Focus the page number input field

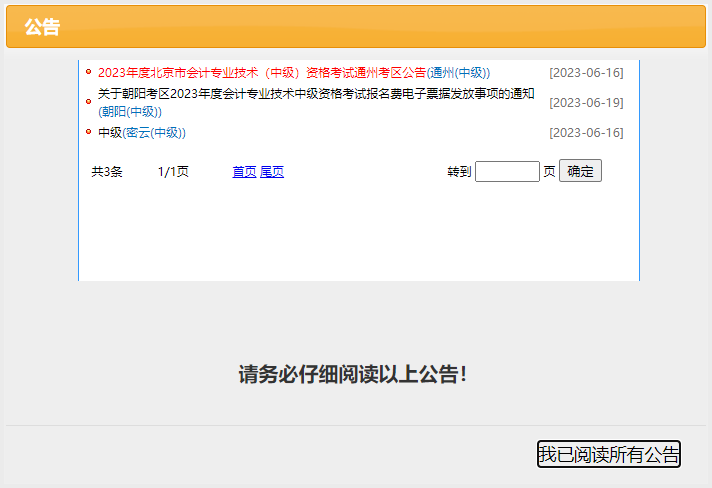tap(507, 172)
